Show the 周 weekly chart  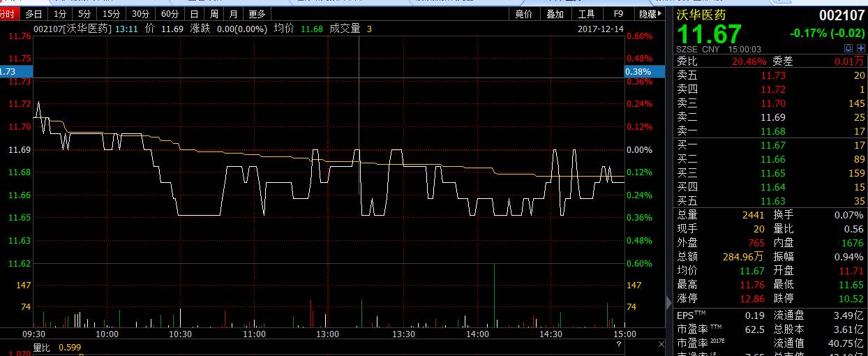pos(214,13)
